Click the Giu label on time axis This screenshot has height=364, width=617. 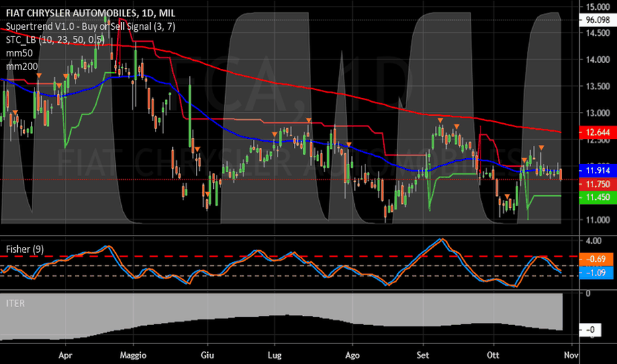207,355
